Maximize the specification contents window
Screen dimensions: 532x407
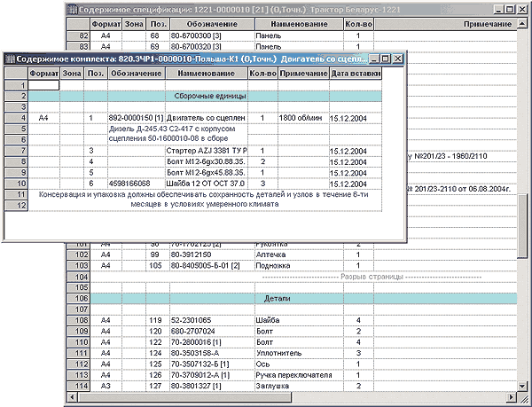pyautogui.click(x=509, y=10)
